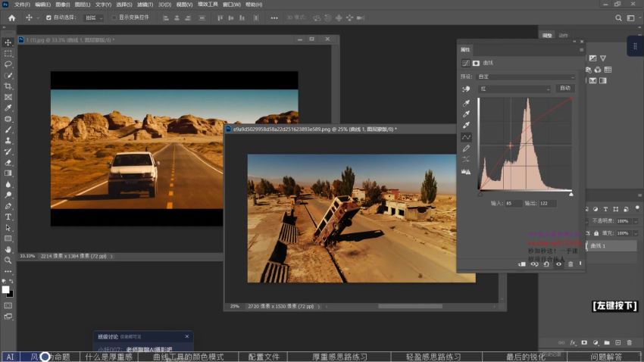The image size is (644, 362).
Task: Select the Eraser tool
Action: [8, 163]
